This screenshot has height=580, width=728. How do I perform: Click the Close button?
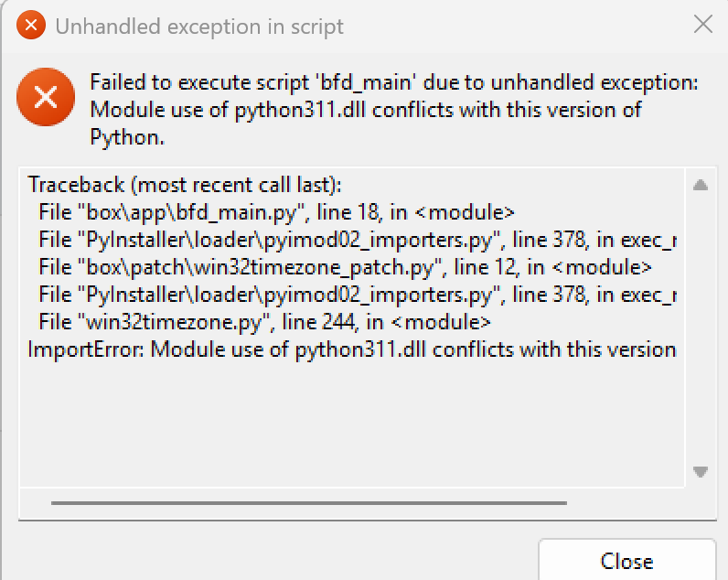point(626,560)
